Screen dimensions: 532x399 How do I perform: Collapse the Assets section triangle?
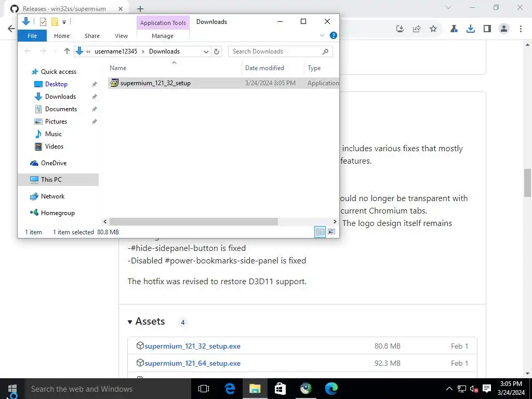coord(130,322)
